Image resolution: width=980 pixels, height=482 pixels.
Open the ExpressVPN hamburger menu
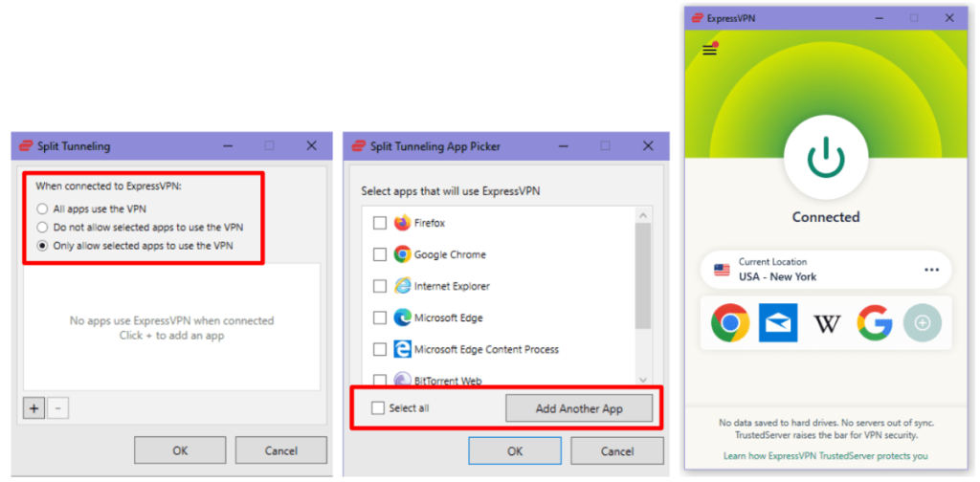(709, 50)
